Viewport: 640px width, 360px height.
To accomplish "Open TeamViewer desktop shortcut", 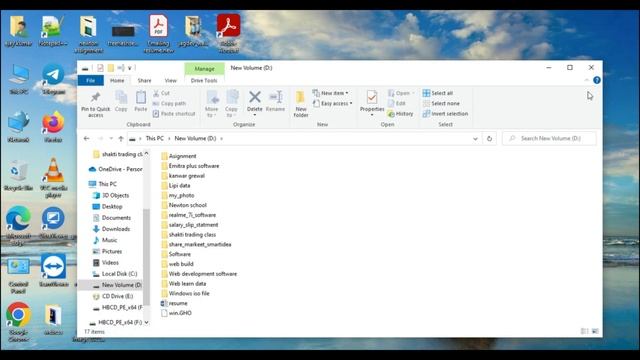I will pyautogui.click(x=53, y=270).
